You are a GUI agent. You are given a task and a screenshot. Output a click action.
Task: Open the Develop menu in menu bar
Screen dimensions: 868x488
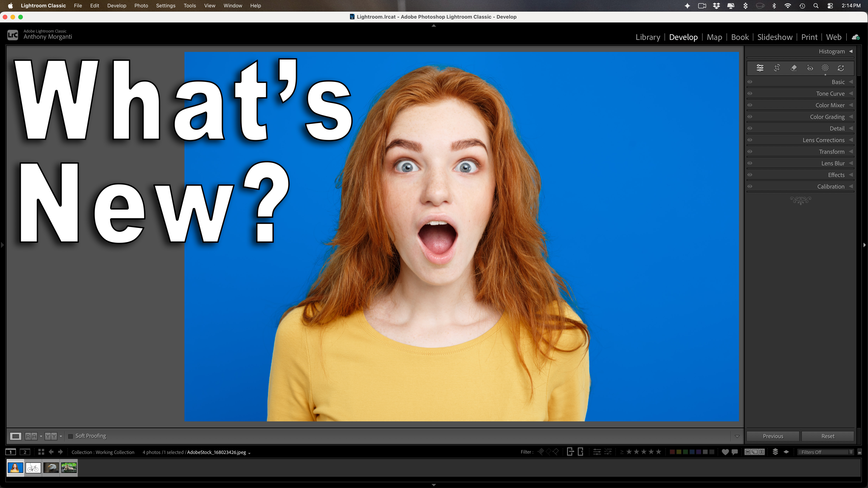(117, 6)
